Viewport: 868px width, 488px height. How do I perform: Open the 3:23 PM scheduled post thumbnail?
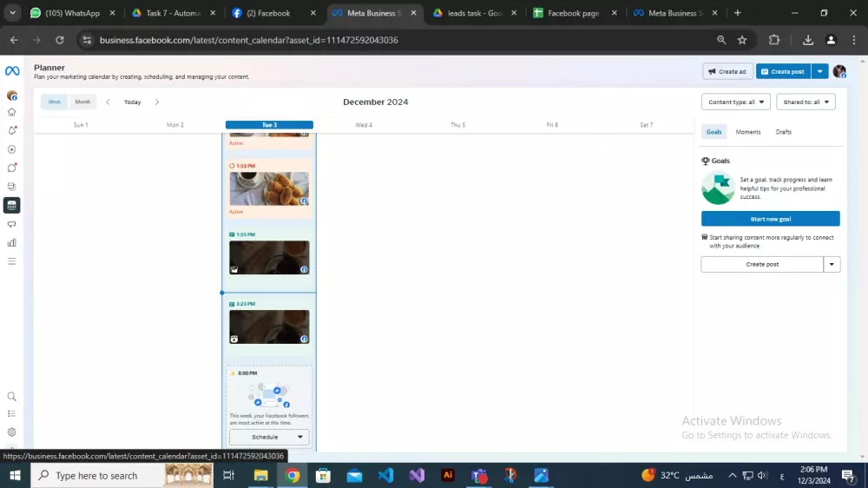tap(269, 326)
